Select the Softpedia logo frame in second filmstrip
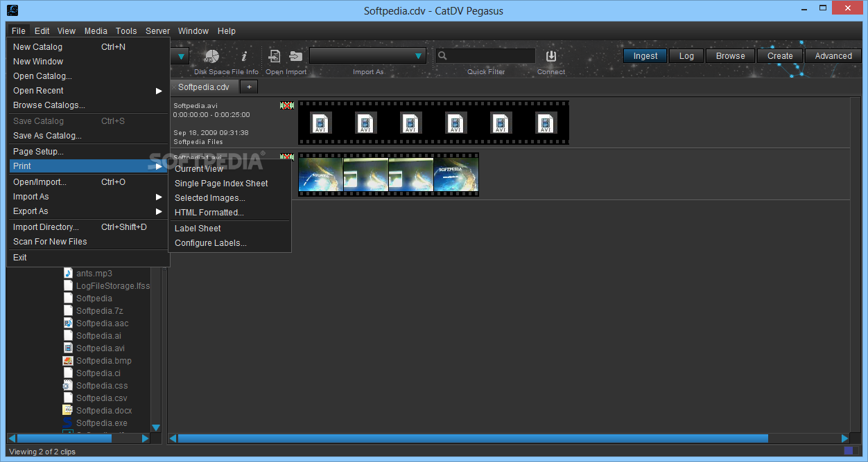The image size is (868, 462). pos(456,175)
